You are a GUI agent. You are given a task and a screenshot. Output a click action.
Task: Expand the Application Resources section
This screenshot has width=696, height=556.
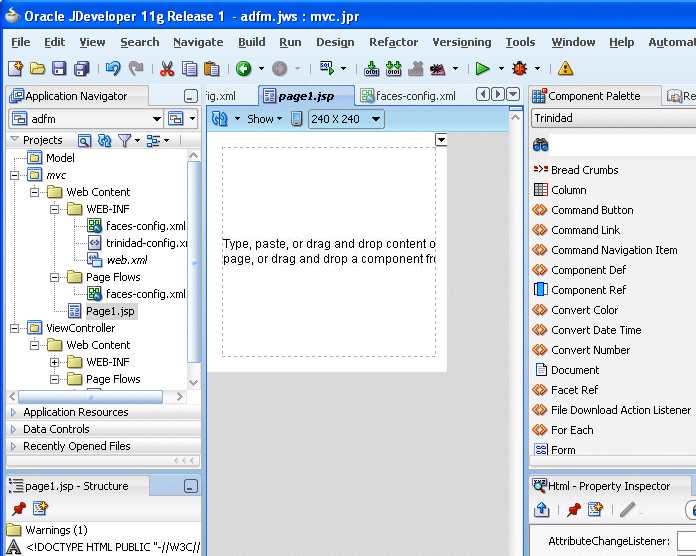tap(13, 412)
